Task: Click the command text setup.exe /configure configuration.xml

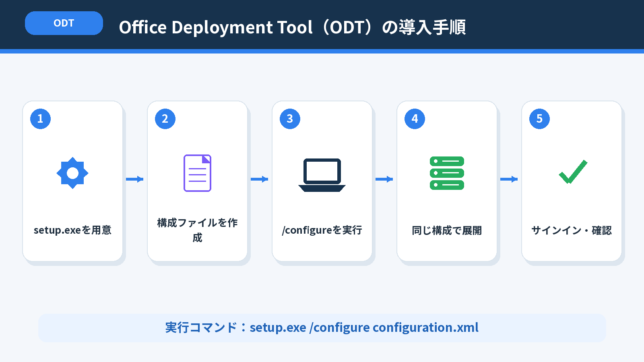Action: (x=364, y=328)
